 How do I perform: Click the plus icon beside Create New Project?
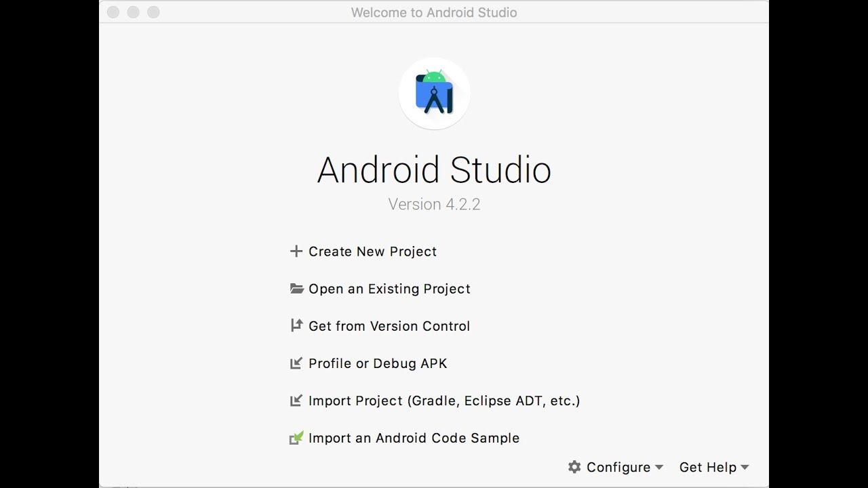(x=296, y=251)
